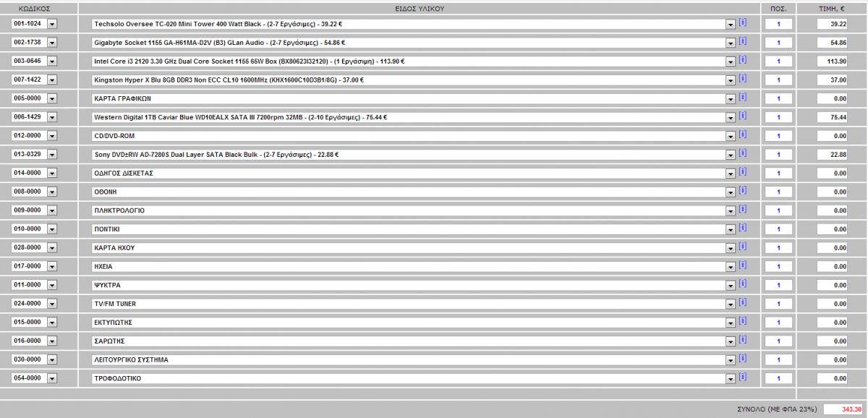The height and width of the screenshot is (418, 868).
Task: Click quantity field in Techsolo Oversee row
Action: 778,24
